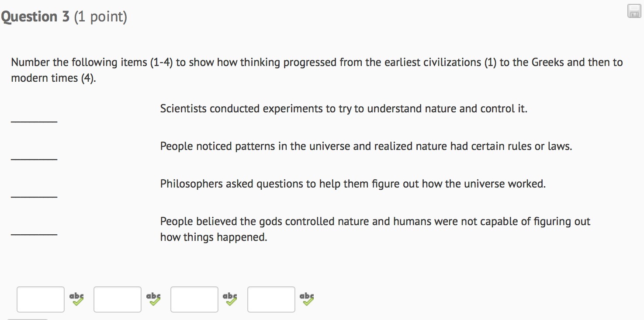Run spell check beside first answer box
644x320 pixels.
point(76,299)
